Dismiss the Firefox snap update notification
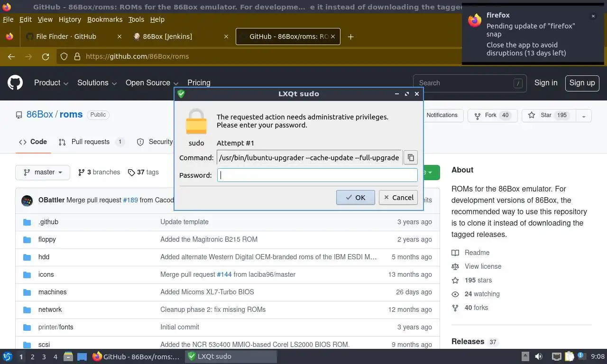 (593, 16)
